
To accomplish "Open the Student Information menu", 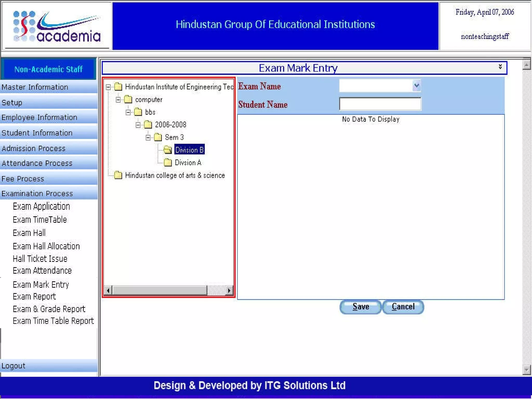I will 37,133.
